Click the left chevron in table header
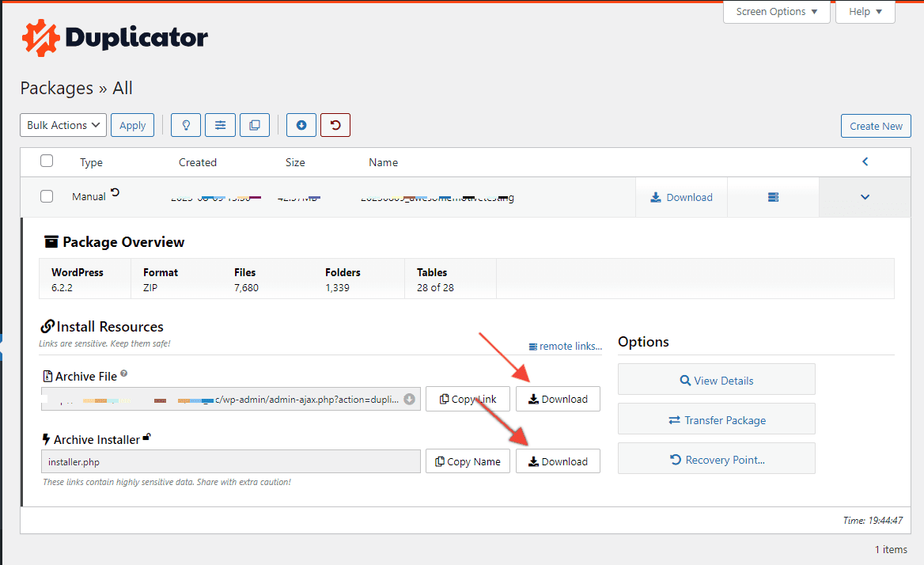 (865, 161)
